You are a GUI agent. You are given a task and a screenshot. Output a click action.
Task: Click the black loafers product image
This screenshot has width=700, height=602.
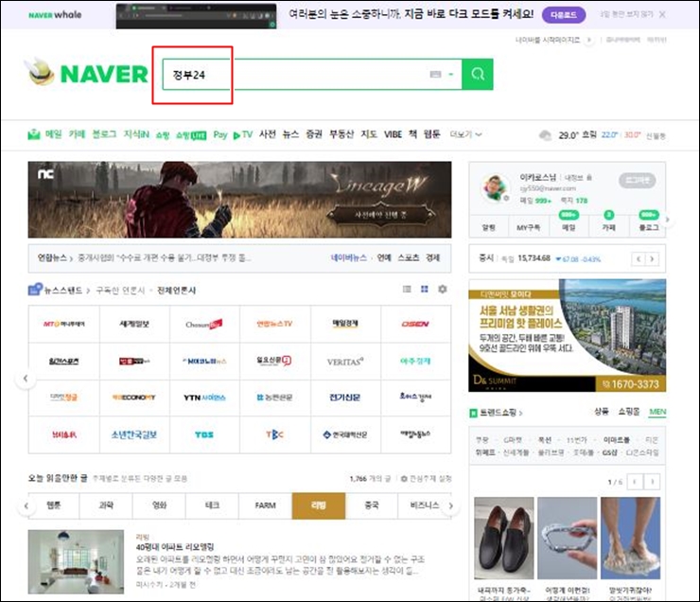coord(504,539)
